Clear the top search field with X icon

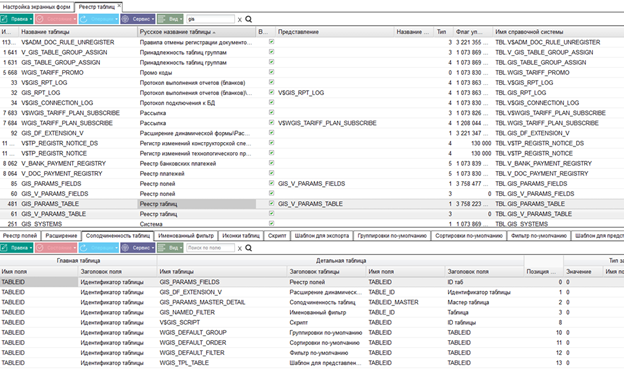point(240,19)
